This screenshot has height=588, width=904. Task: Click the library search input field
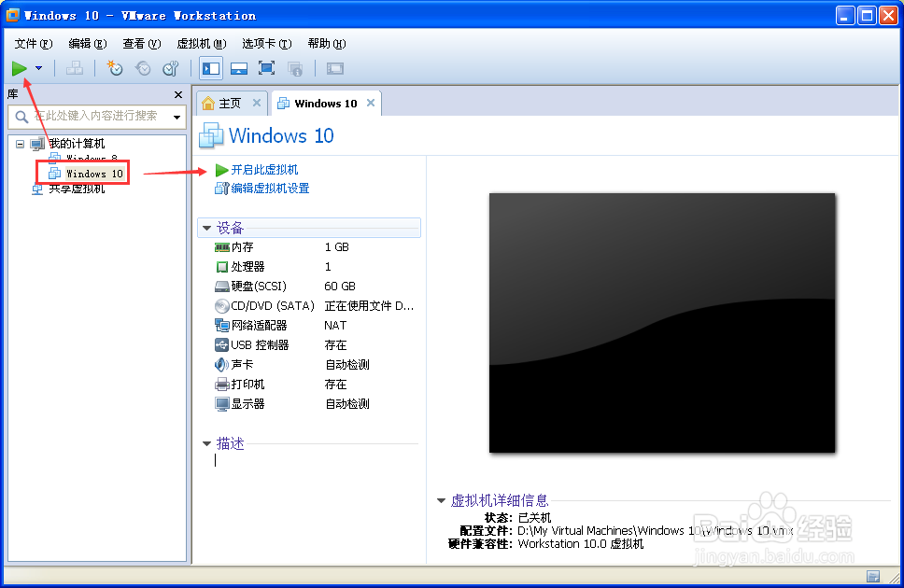pyautogui.click(x=97, y=117)
